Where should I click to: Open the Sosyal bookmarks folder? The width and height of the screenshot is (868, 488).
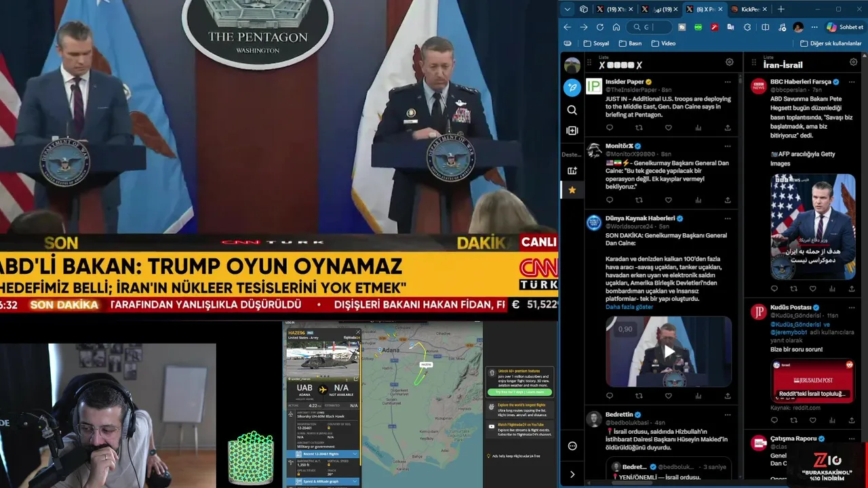tap(596, 43)
